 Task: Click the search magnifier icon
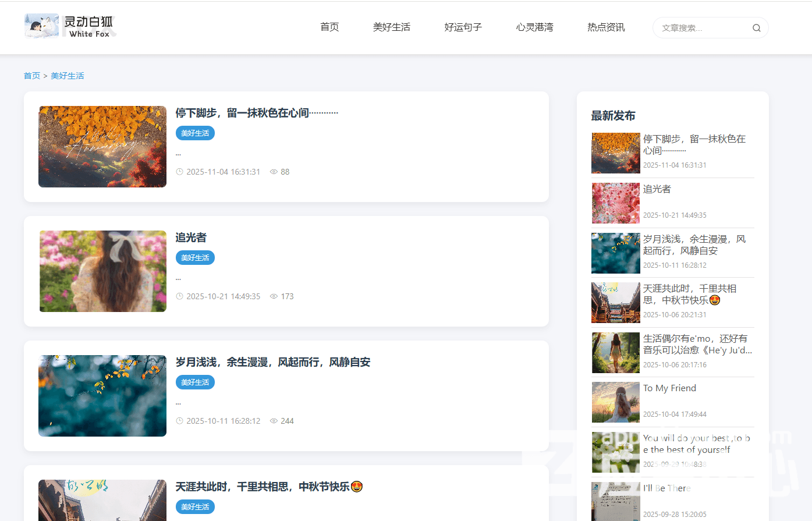[x=756, y=28]
